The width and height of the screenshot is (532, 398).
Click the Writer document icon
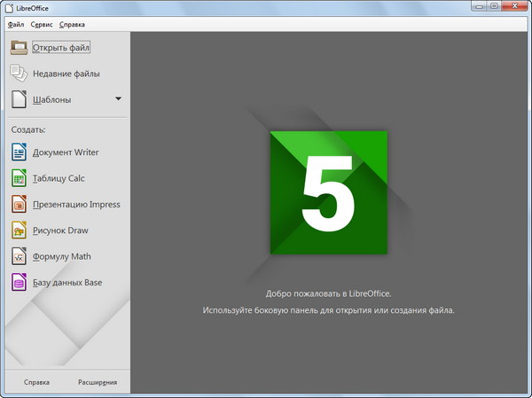[x=20, y=152]
